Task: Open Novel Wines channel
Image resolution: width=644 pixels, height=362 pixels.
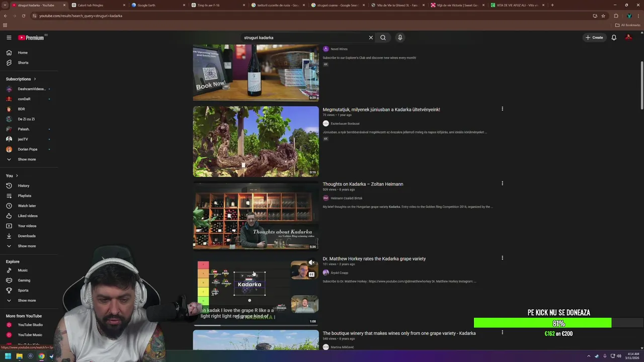Action: tap(339, 49)
